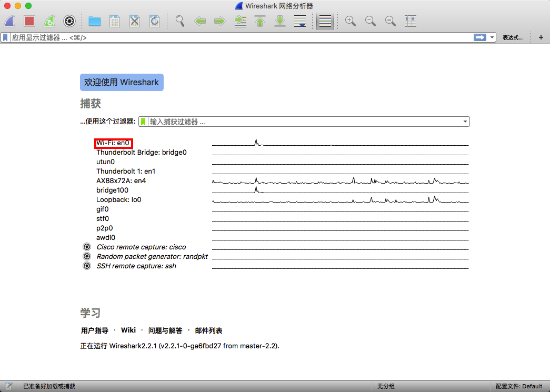Click the capture filter input field

click(304, 122)
